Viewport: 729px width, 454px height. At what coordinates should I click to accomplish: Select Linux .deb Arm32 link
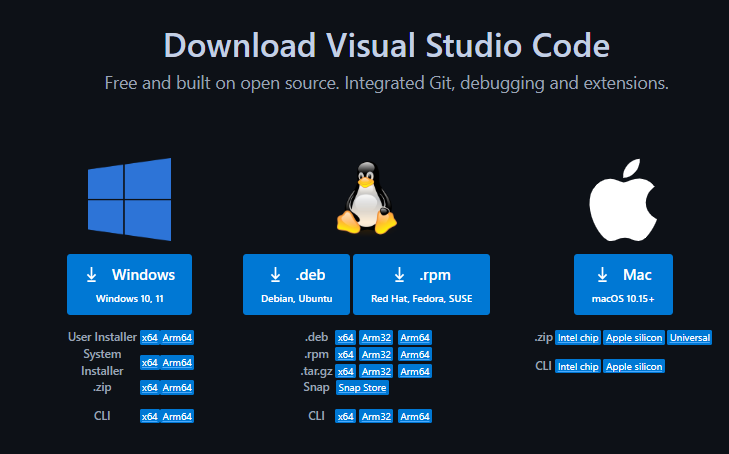click(x=376, y=338)
